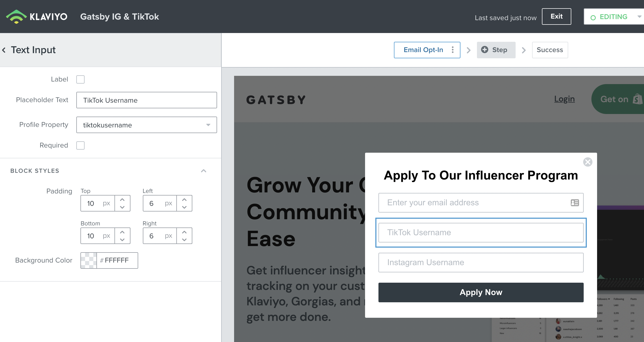Go back using the Text Input arrow
644x342 pixels.
coord(4,50)
